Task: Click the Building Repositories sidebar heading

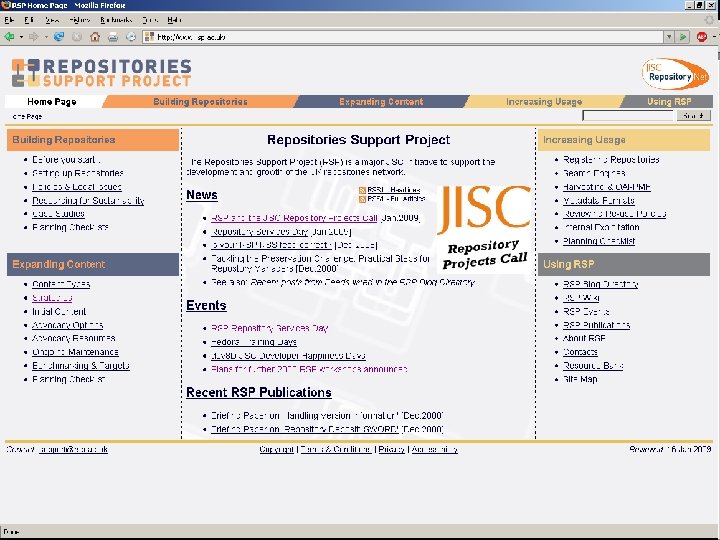Action: (x=93, y=140)
